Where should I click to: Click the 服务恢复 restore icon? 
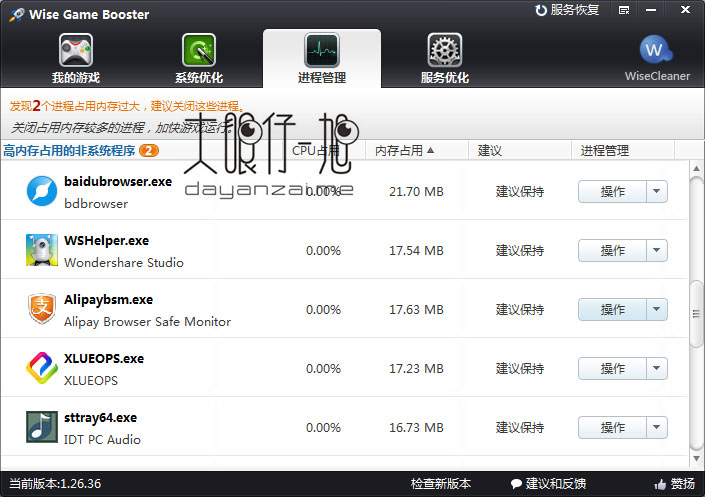pyautogui.click(x=541, y=10)
